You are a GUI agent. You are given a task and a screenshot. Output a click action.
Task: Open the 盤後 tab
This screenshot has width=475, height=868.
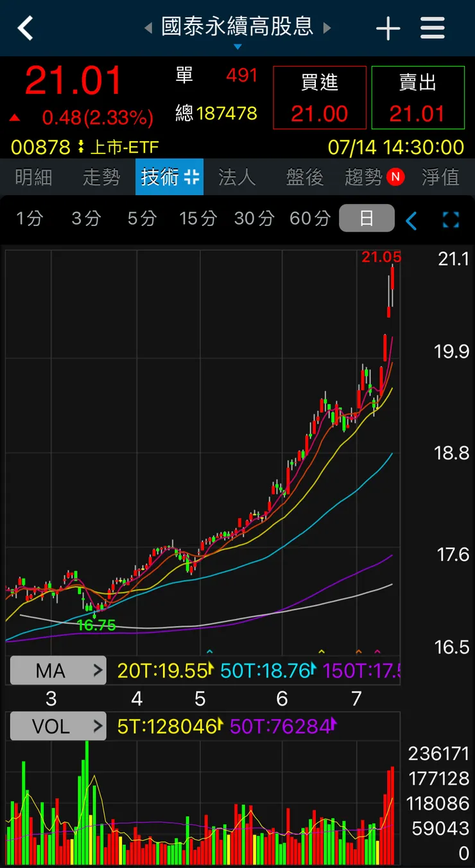[x=305, y=177]
